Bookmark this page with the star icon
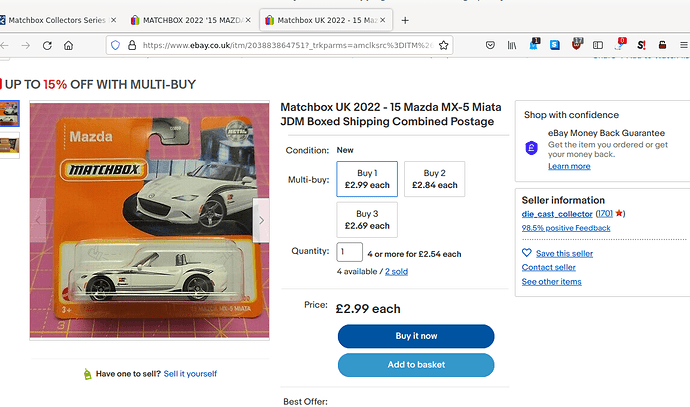The image size is (690, 407). point(444,45)
